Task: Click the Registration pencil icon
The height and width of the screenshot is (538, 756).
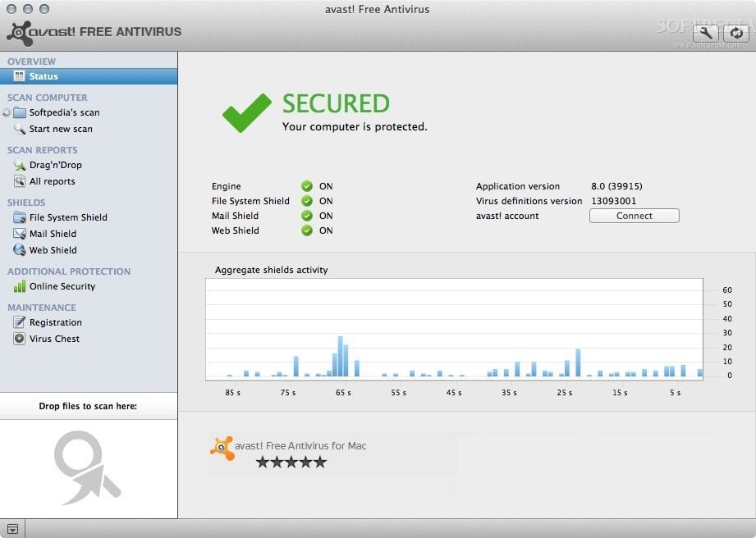Action: pos(19,322)
